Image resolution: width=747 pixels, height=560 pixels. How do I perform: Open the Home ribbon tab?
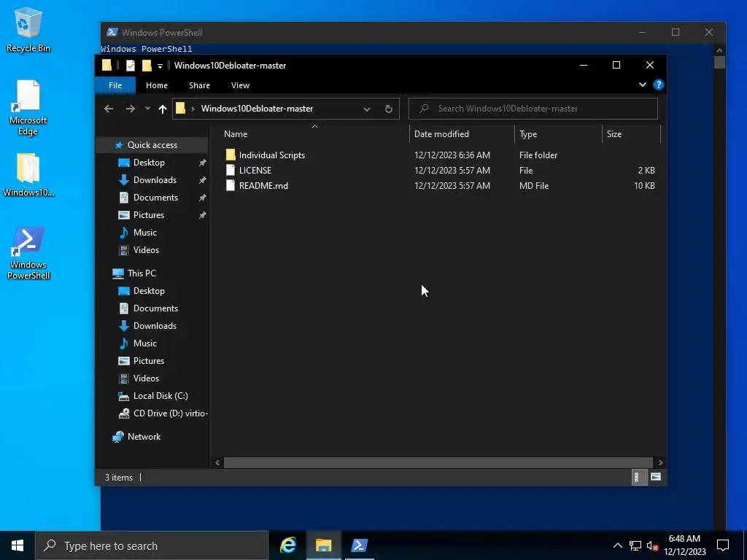pyautogui.click(x=157, y=85)
